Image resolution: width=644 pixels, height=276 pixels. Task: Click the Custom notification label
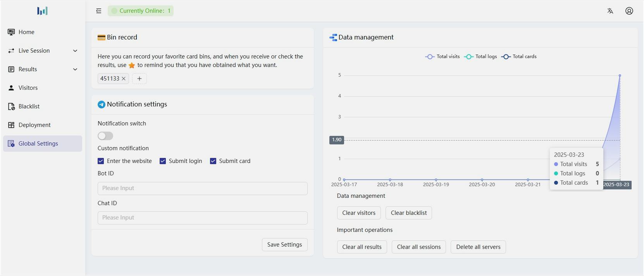pos(123,148)
